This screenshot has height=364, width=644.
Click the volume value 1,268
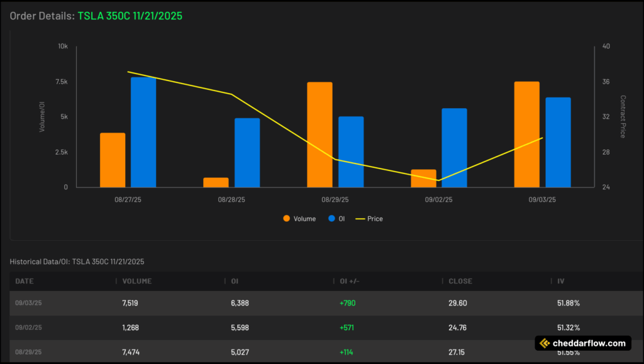(x=130, y=328)
